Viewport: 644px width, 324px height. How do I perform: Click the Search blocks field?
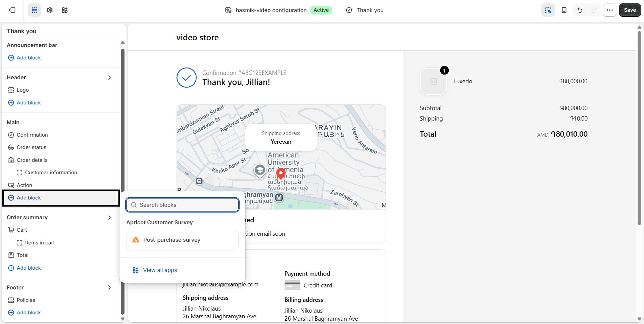(183, 205)
